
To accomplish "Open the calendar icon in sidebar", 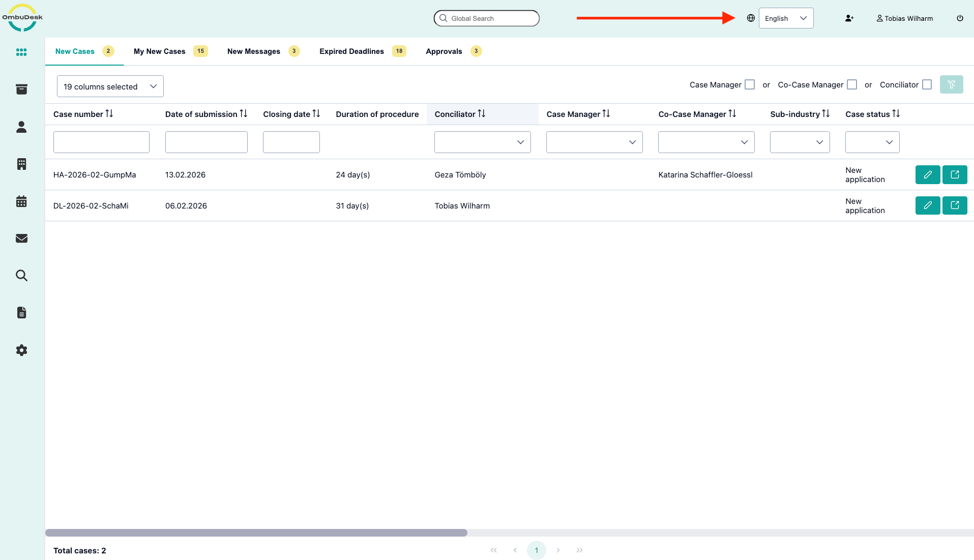I will point(21,201).
